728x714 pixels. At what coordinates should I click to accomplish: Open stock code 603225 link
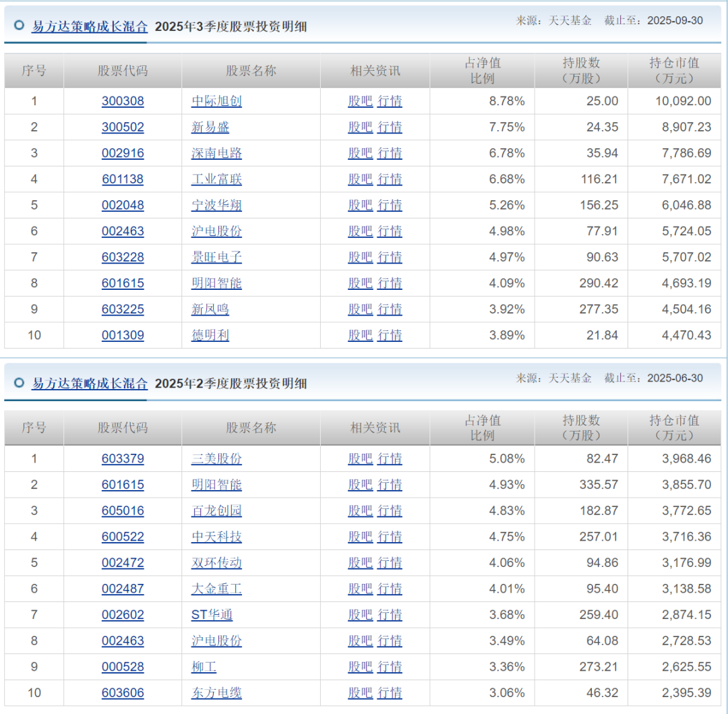tap(123, 309)
